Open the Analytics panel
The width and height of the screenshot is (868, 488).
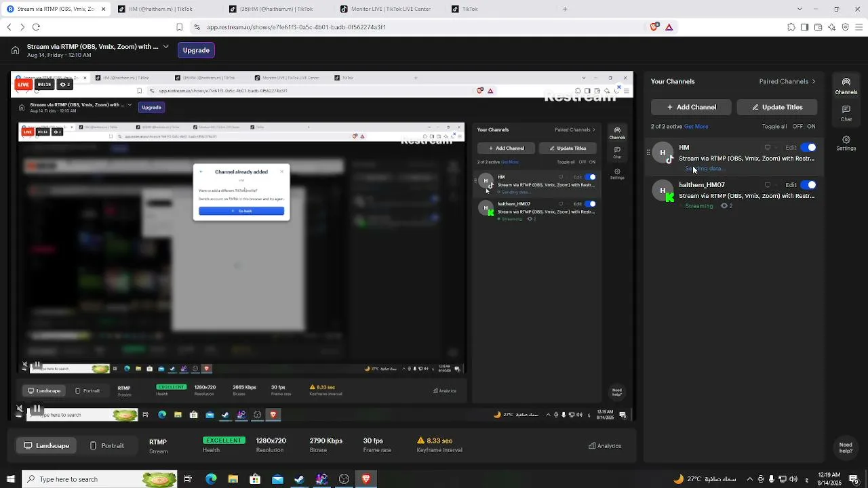click(604, 445)
